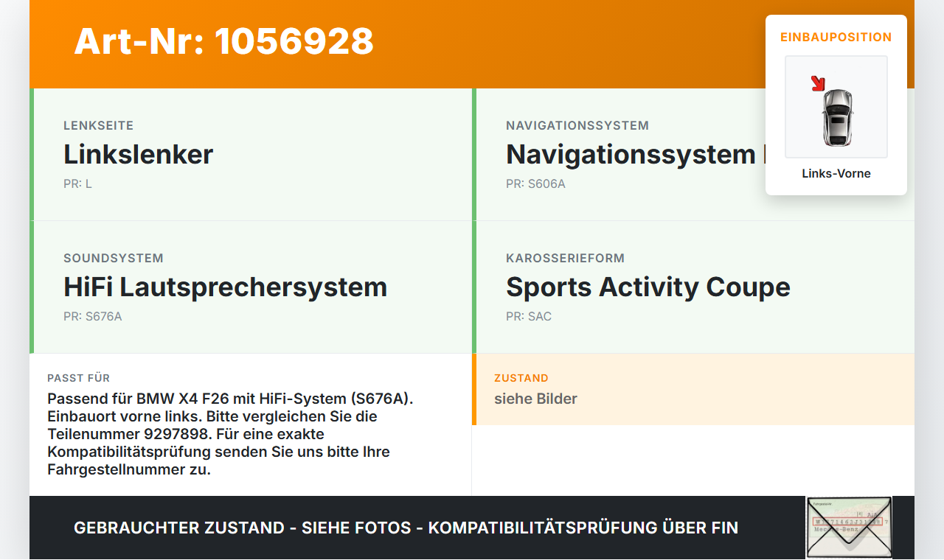Click PR: L code under Linkslenker
Image resolution: width=944 pixels, height=560 pixels.
[77, 183]
